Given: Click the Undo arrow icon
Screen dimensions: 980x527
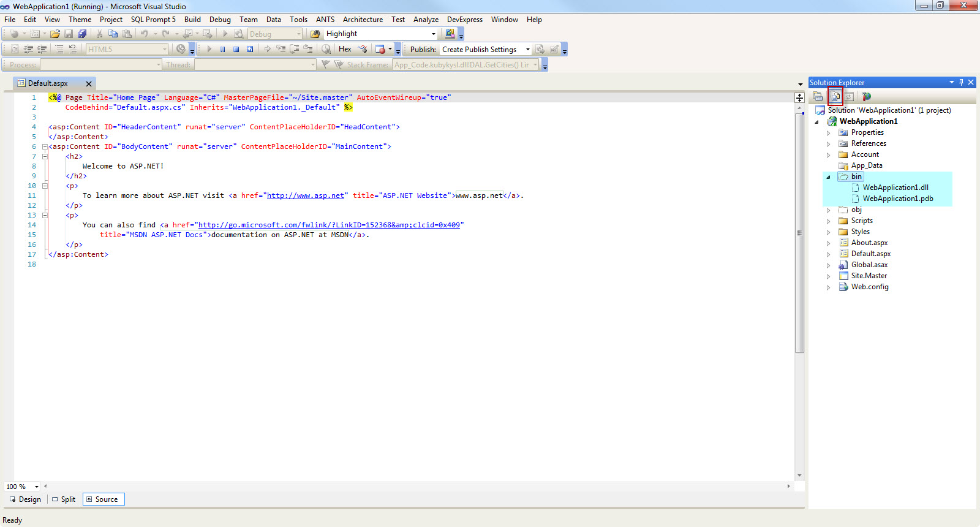Looking at the screenshot, I should tap(144, 34).
